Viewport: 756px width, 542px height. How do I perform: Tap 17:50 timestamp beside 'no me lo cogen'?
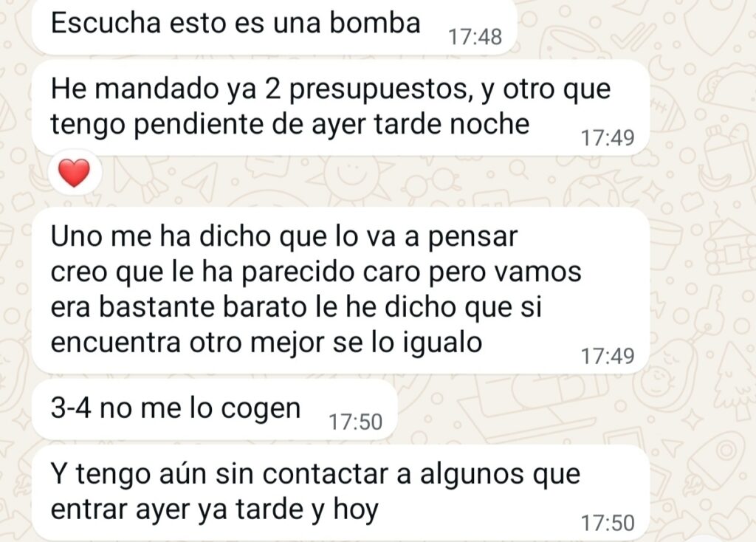click(355, 422)
